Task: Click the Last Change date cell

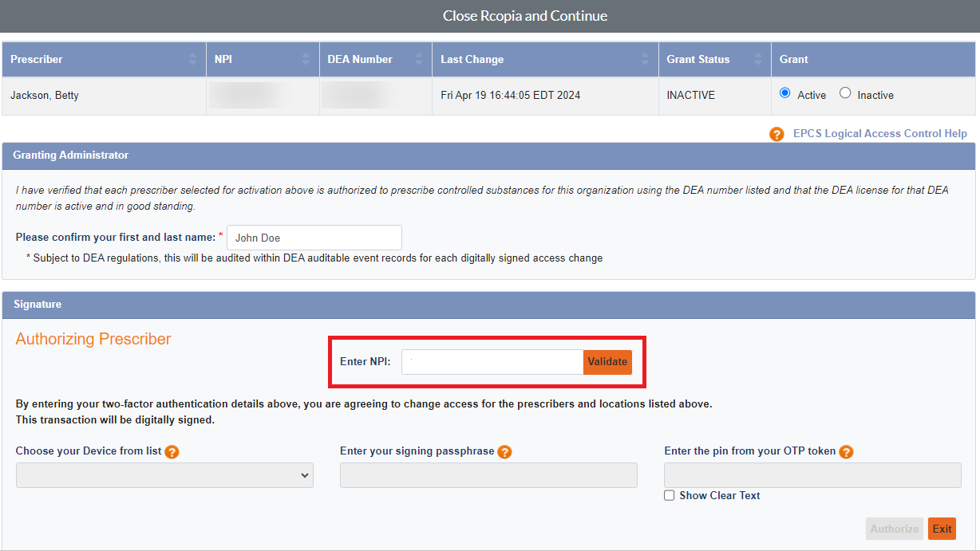Action: [x=545, y=96]
